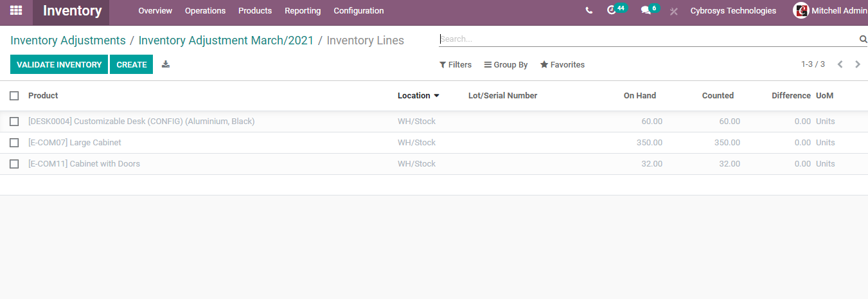Check the Cabinet with Doors row checkbox
The image size is (868, 299).
[x=14, y=164]
